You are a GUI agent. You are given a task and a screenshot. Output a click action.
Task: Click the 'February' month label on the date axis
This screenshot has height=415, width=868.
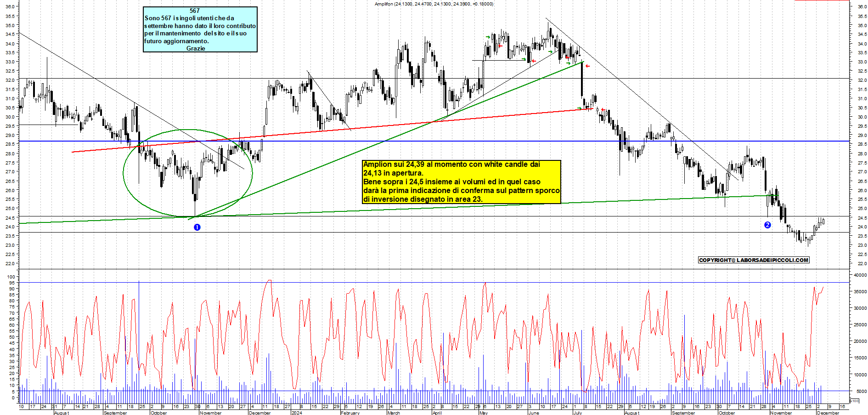tap(350, 413)
